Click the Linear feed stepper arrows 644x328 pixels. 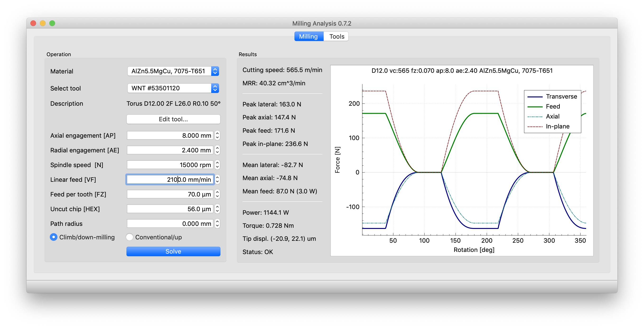click(217, 179)
